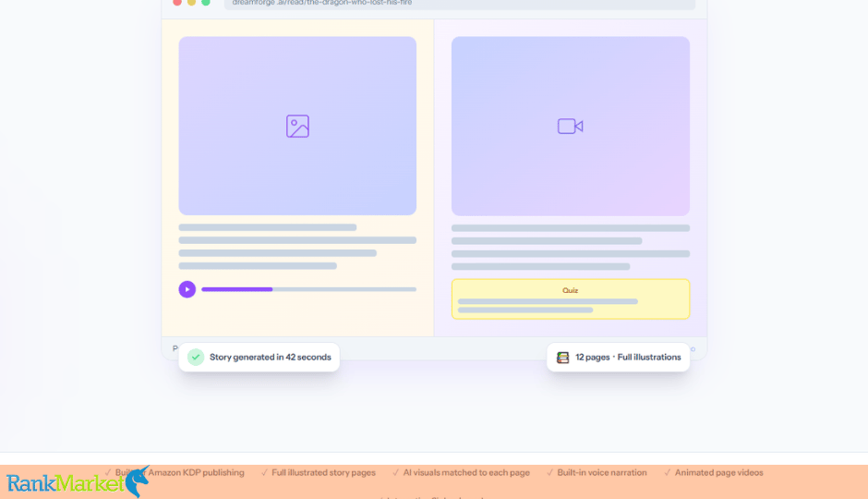Image resolution: width=868 pixels, height=499 pixels.
Task: Click the image placeholder icon on left page
Action: (297, 127)
